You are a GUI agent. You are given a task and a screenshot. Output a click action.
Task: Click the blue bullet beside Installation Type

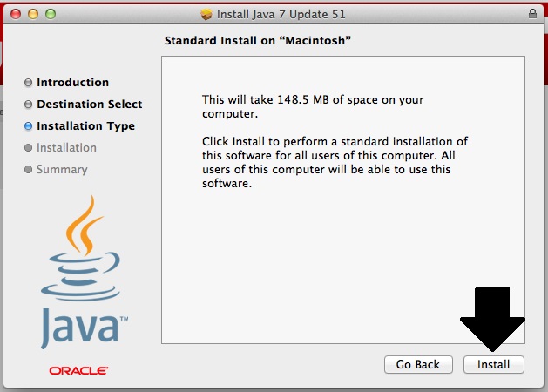[29, 126]
